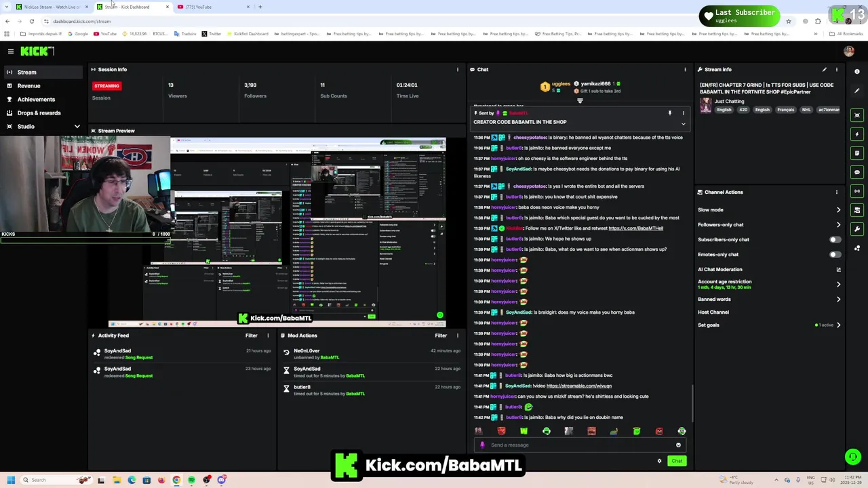Select the Français stream tag
The width and height of the screenshot is (868, 488).
(x=785, y=110)
